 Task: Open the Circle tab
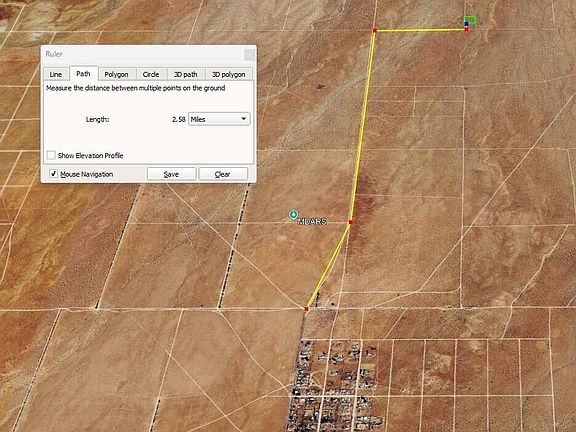(151, 74)
